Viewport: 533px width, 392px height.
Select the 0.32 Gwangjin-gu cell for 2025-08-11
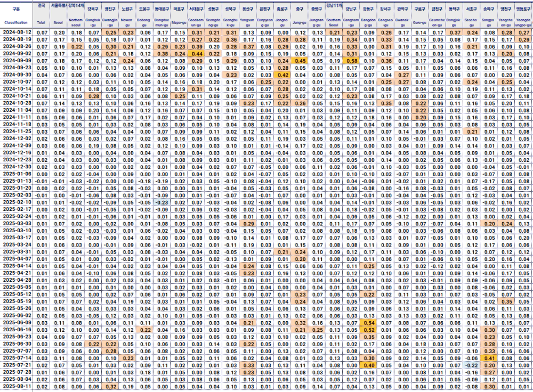click(110, 386)
